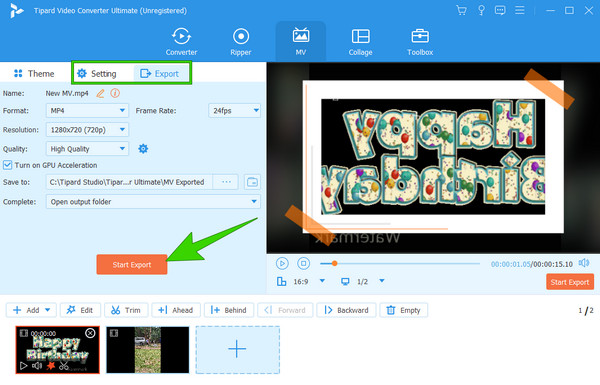Click the play icon on Happy Birthday clip
This screenshot has width=600, height=385.
[x=23, y=365]
